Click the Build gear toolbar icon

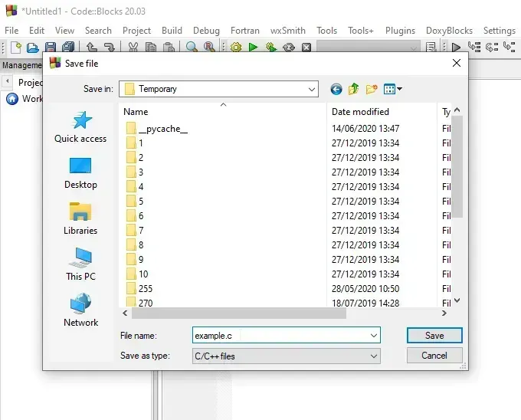point(236,48)
